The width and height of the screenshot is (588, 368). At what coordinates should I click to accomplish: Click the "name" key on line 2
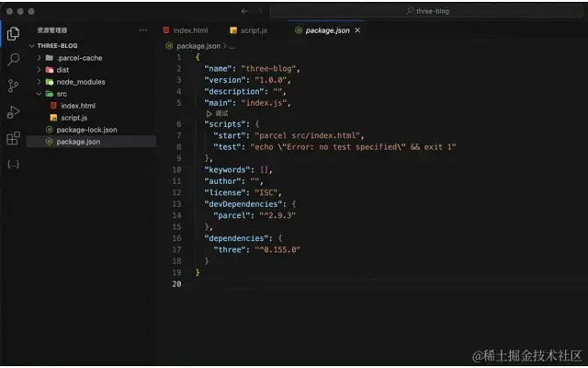coord(218,69)
